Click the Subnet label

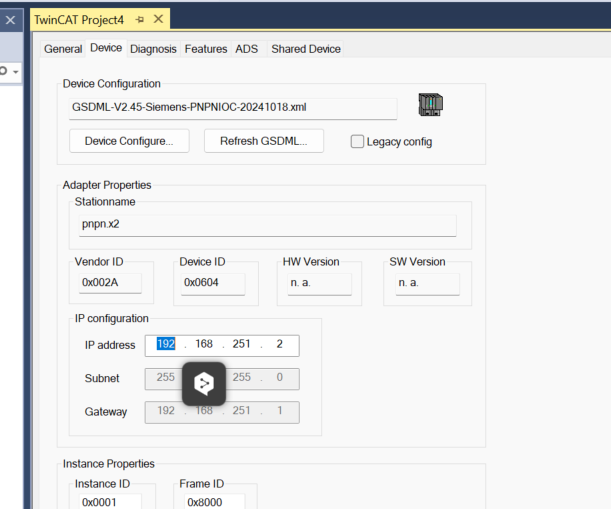pos(102,378)
